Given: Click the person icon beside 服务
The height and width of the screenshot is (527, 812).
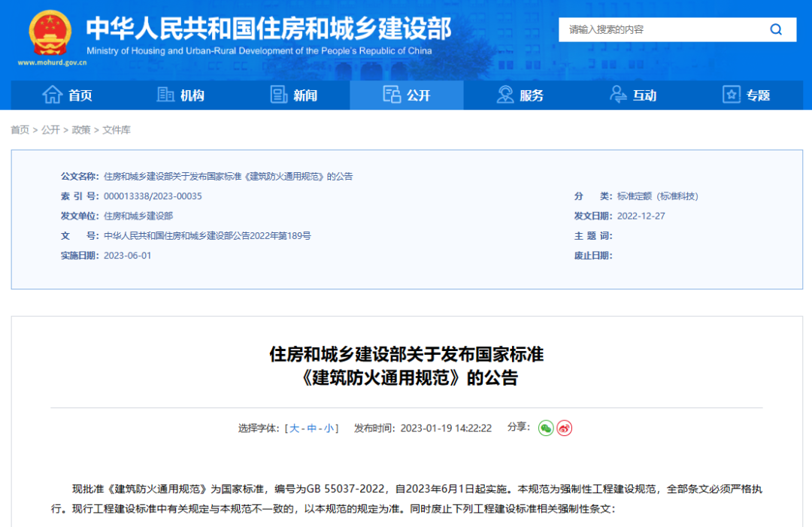Looking at the screenshot, I should click(505, 95).
